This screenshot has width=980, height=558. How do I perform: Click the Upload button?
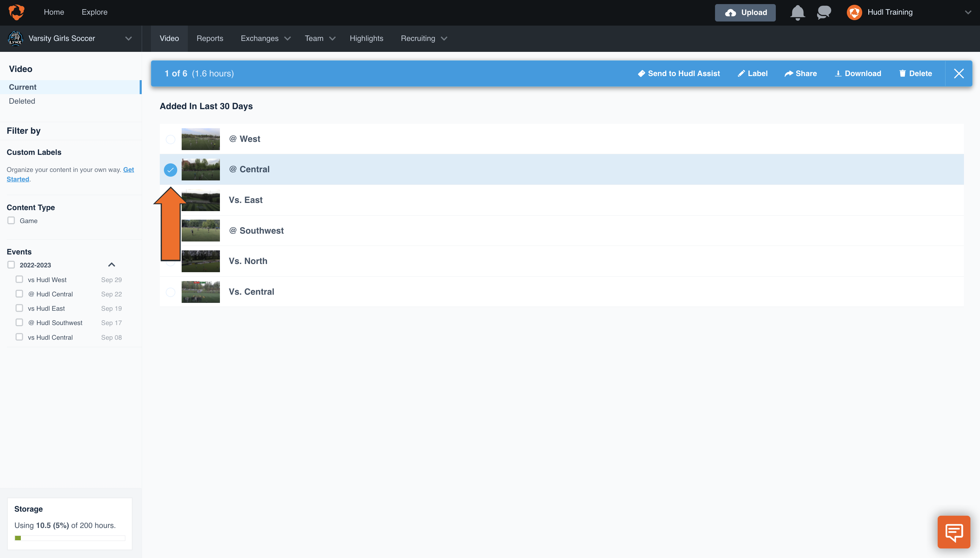[745, 12]
